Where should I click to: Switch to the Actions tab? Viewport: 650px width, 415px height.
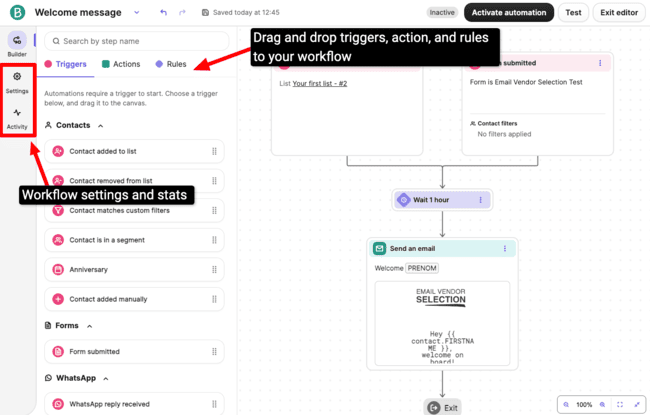click(x=121, y=64)
